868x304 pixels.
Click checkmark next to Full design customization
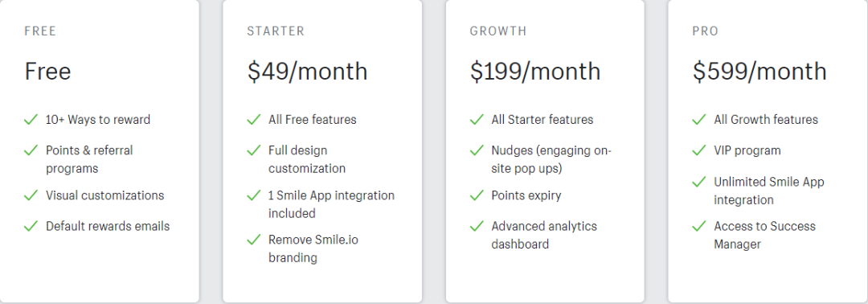click(253, 150)
